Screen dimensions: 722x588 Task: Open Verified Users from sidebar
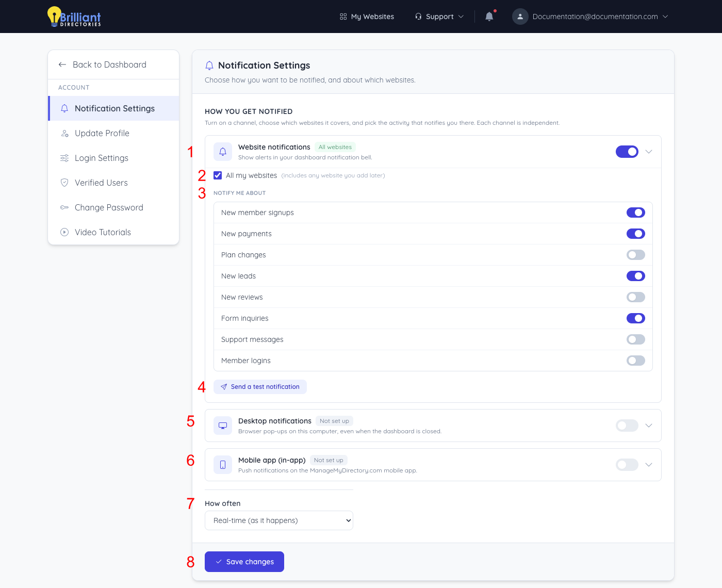[113, 183]
